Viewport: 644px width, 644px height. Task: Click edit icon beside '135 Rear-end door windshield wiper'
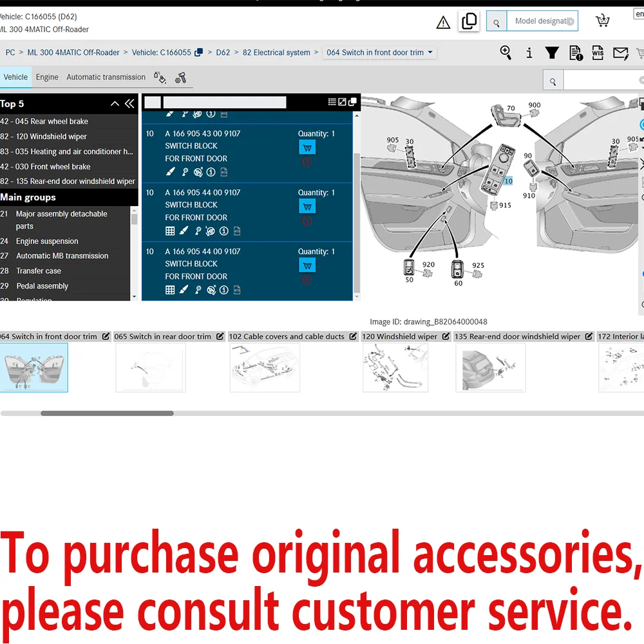pyautogui.click(x=589, y=336)
